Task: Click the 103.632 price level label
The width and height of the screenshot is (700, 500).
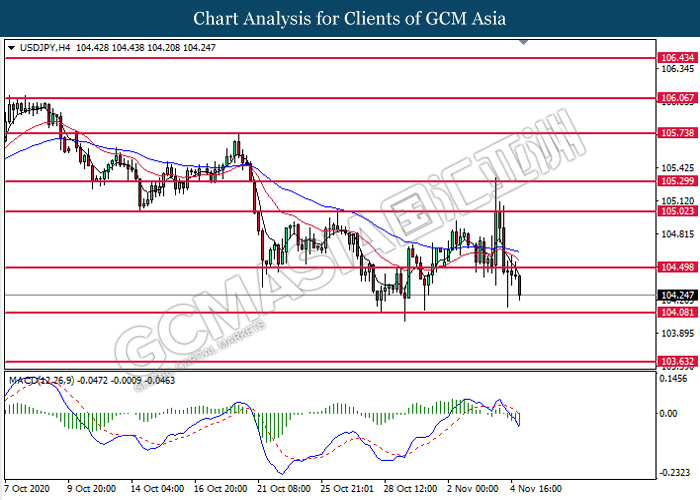Action: (677, 361)
